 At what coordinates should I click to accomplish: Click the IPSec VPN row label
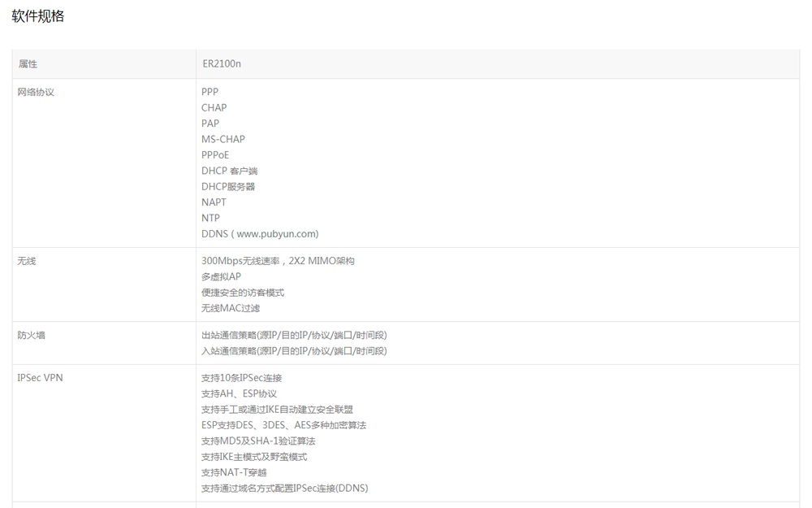tap(40, 378)
